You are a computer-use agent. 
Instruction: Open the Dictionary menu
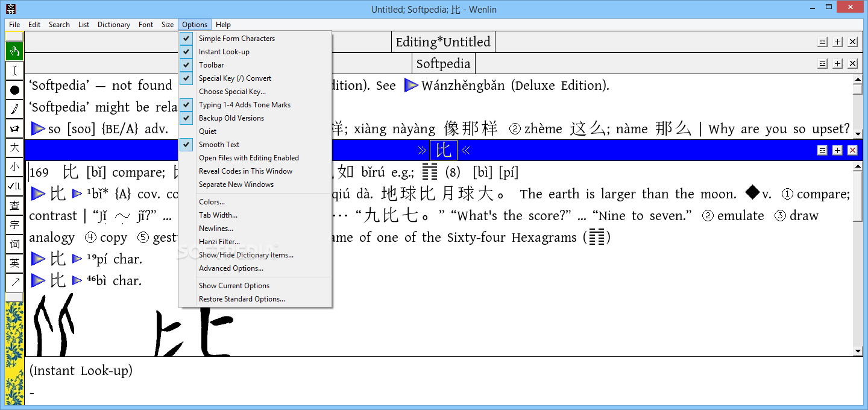[114, 25]
